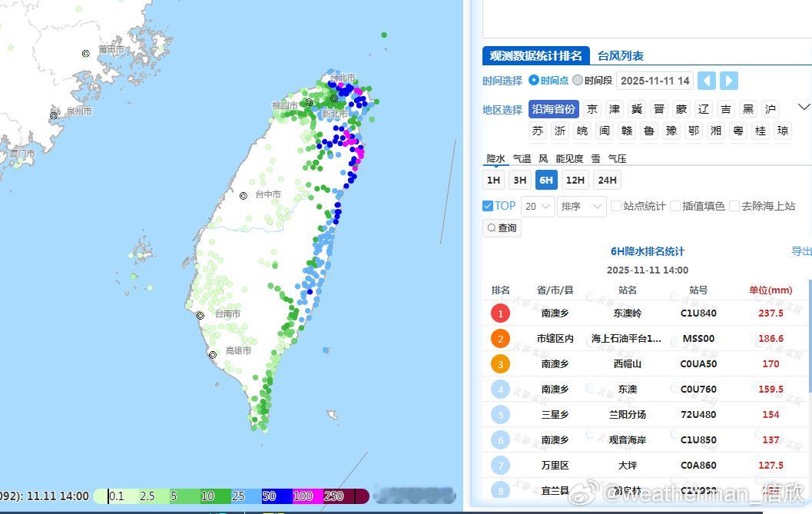Enable the 插值填色 checkbox
This screenshot has height=514, width=812.
(x=674, y=206)
